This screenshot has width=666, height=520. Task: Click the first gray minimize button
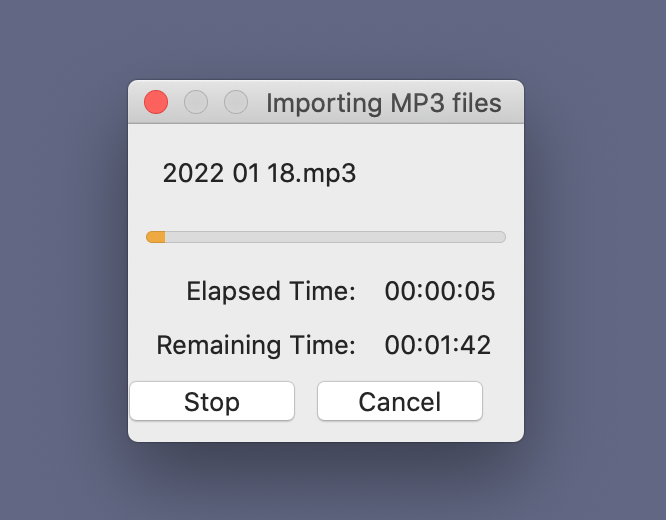click(x=196, y=102)
